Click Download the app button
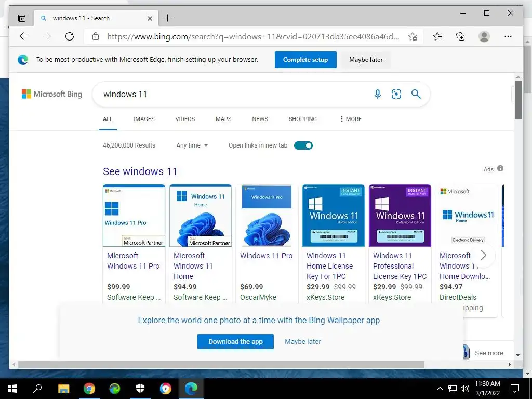Image resolution: width=532 pixels, height=399 pixels. 235,342
